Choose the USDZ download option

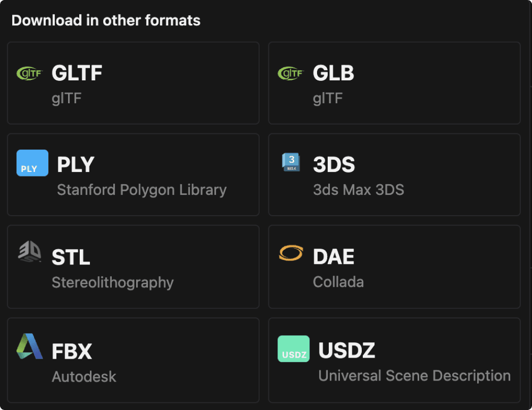pyautogui.click(x=394, y=361)
